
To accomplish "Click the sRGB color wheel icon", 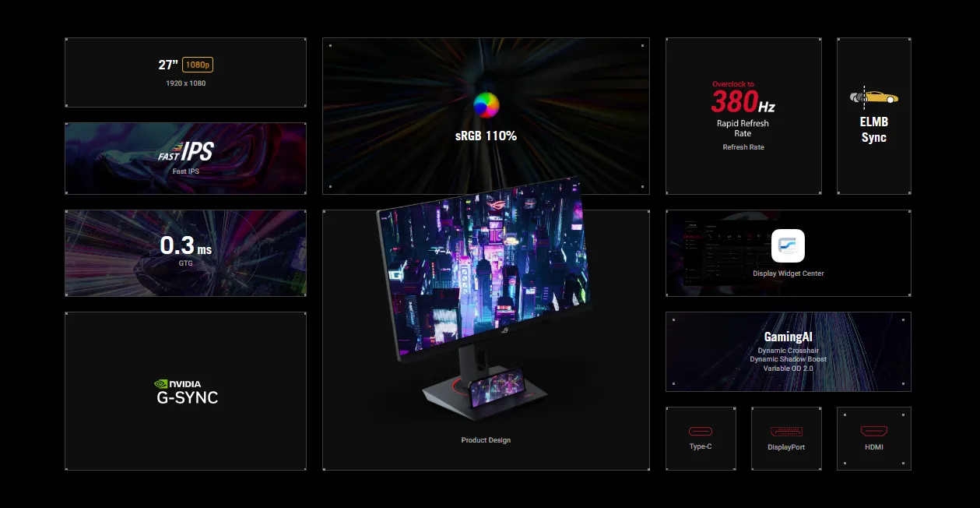I will (486, 104).
